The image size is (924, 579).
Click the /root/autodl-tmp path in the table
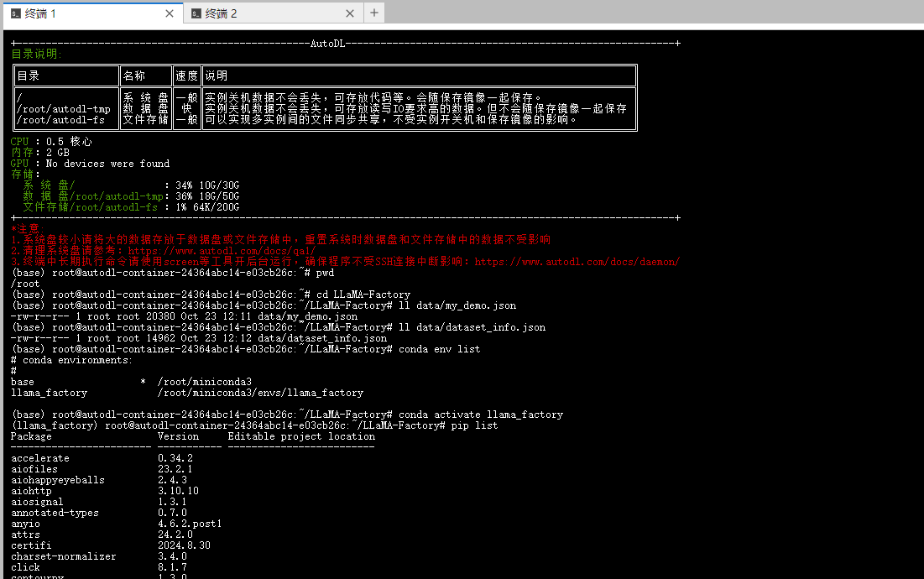(x=63, y=109)
